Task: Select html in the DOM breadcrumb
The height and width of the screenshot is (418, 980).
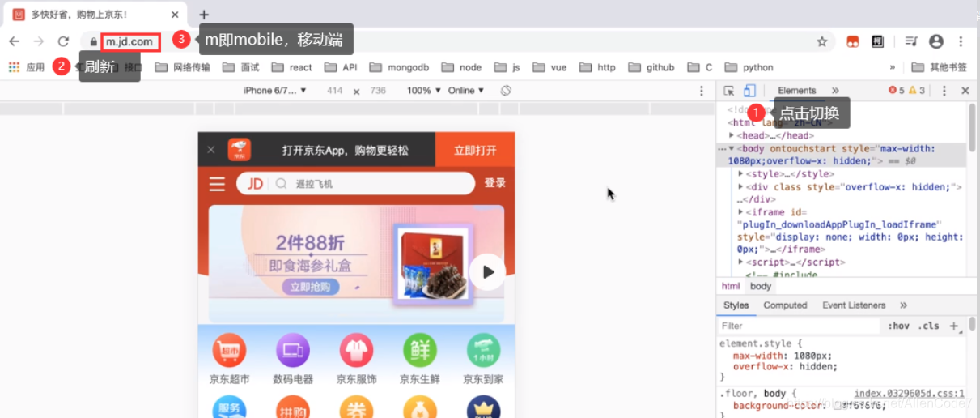Action: [731, 286]
